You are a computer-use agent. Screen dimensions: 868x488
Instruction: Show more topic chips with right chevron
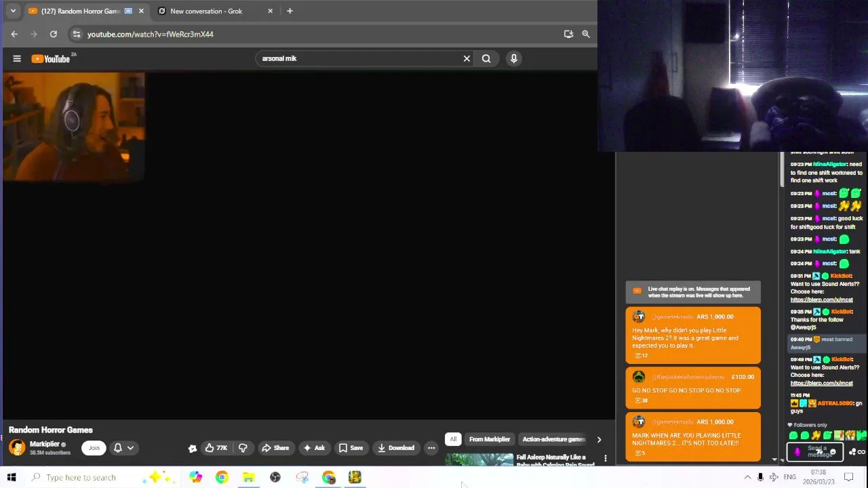pos(599,439)
